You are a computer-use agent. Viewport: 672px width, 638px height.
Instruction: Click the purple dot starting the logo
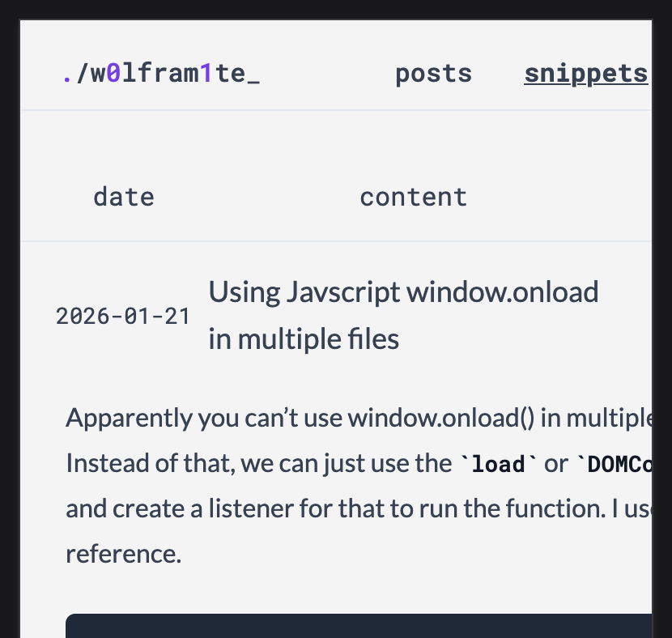(66, 74)
